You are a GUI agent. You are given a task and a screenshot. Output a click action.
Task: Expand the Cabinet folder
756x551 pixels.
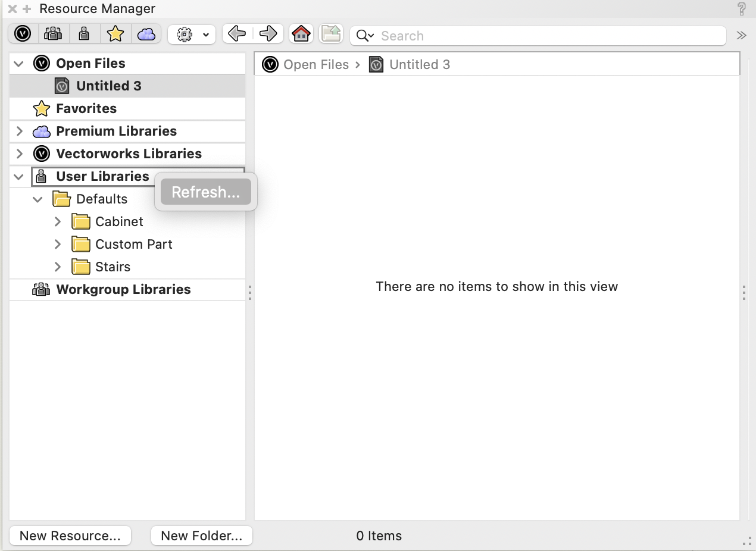coord(58,221)
